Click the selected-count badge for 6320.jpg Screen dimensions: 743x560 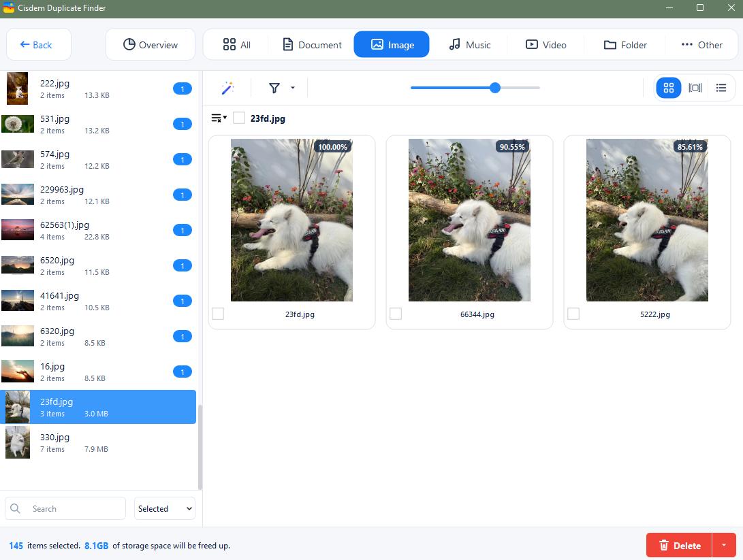point(183,336)
